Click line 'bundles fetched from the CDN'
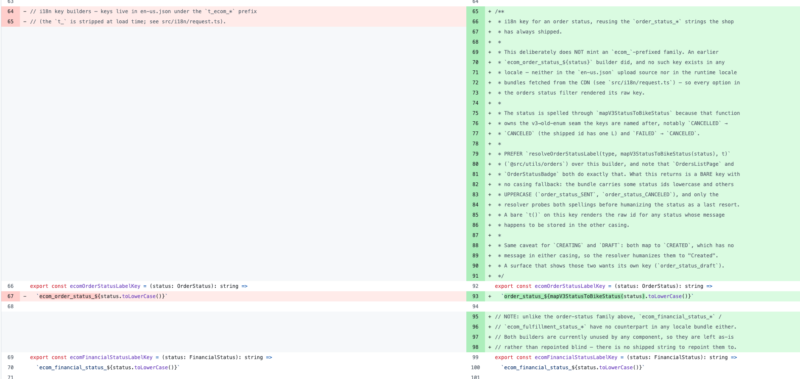This screenshot has height=379, width=800. pos(619,83)
